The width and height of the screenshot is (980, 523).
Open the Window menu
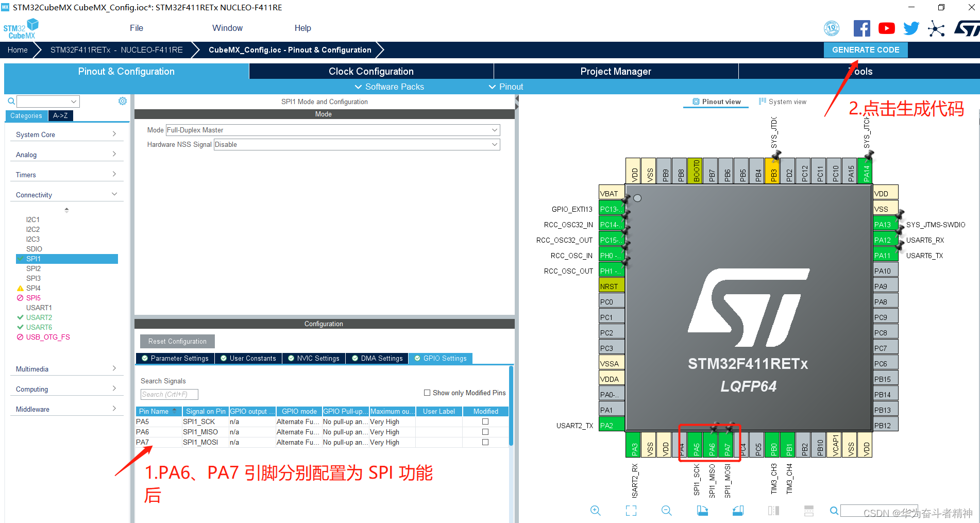pyautogui.click(x=227, y=28)
